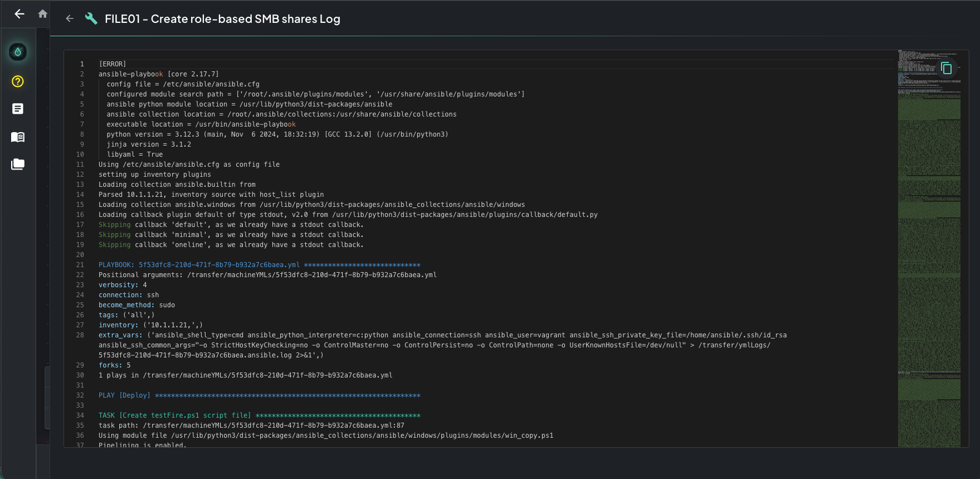This screenshot has width=980, height=479.
Task: Copy the log with the clipboard icon
Action: pyautogui.click(x=946, y=68)
